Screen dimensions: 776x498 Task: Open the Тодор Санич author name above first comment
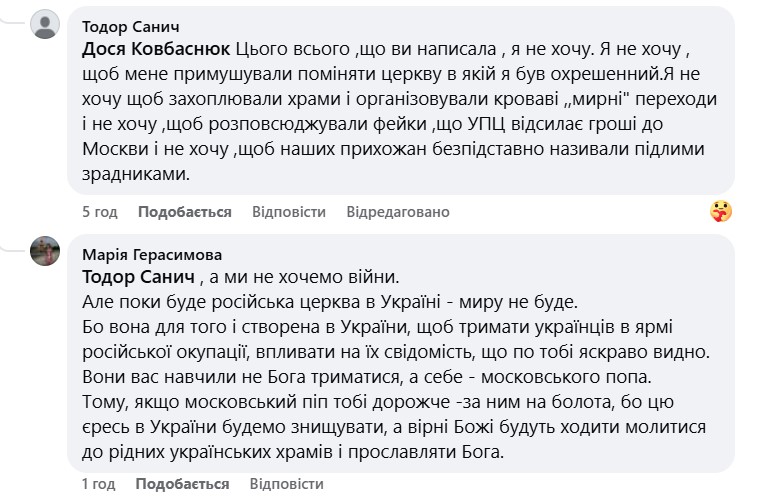point(130,27)
